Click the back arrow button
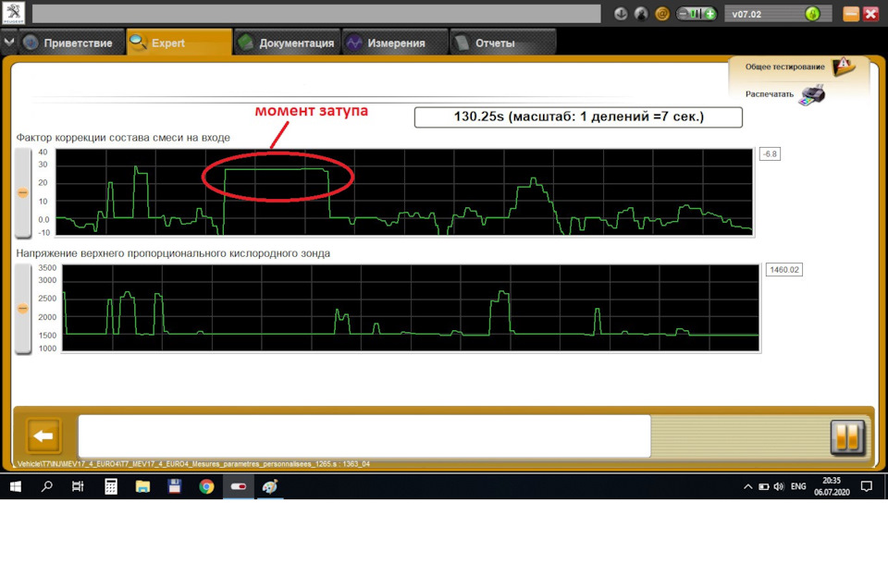 click(43, 435)
